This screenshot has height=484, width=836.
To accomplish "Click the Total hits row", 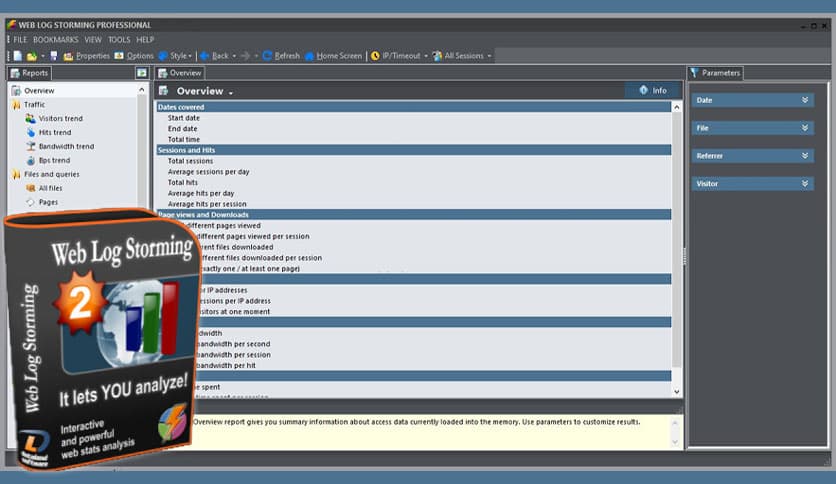I will point(413,182).
